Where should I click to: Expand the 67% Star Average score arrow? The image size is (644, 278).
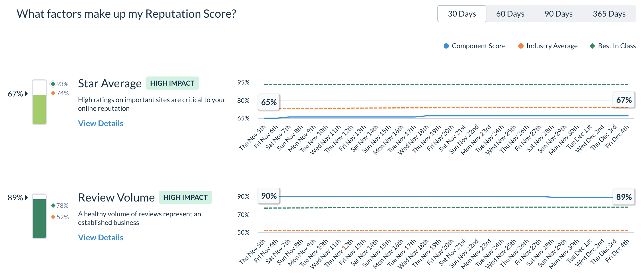click(26, 93)
